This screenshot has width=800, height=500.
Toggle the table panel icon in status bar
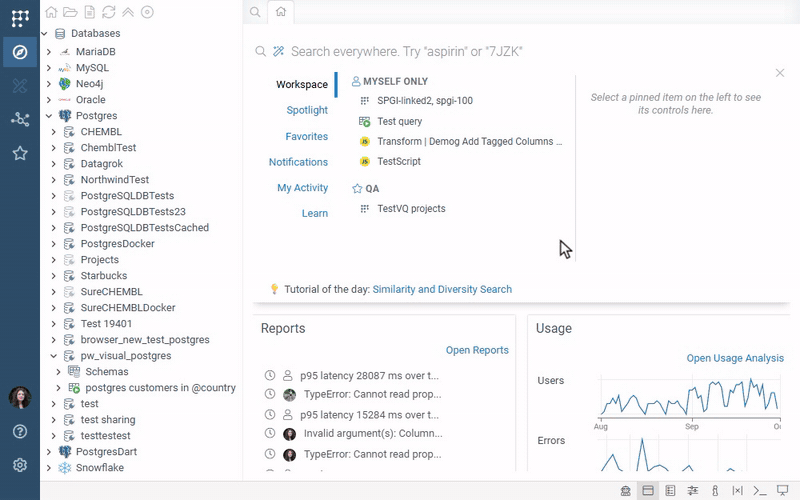point(670,491)
